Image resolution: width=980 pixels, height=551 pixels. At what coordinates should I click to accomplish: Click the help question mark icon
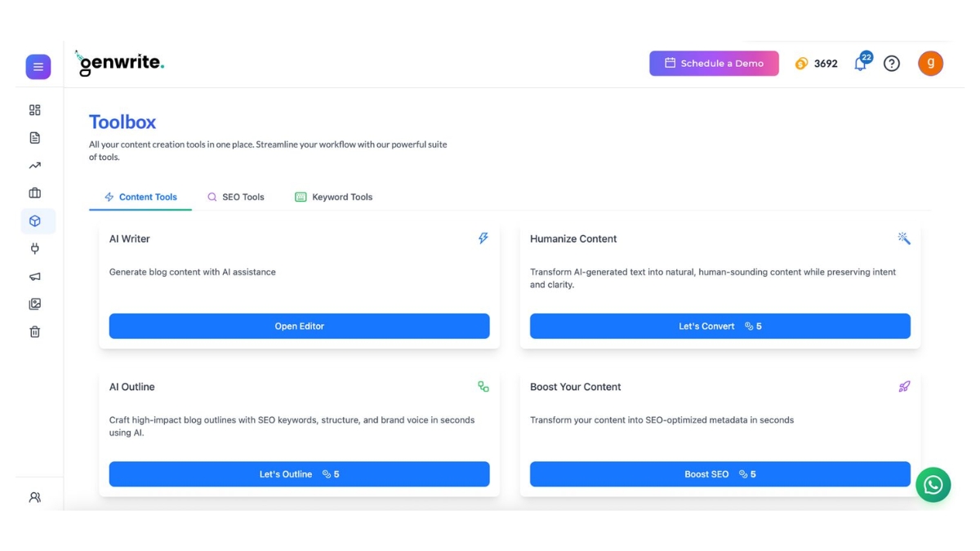891,63
